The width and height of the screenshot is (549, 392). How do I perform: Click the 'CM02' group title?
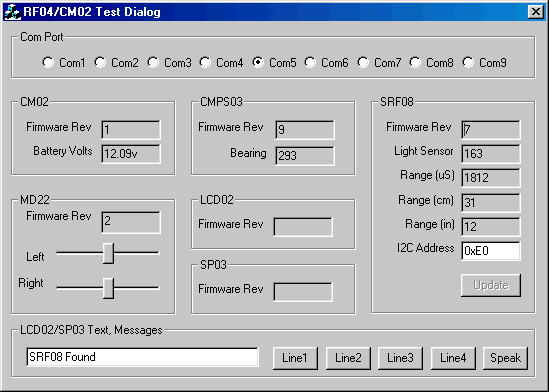pos(34,102)
